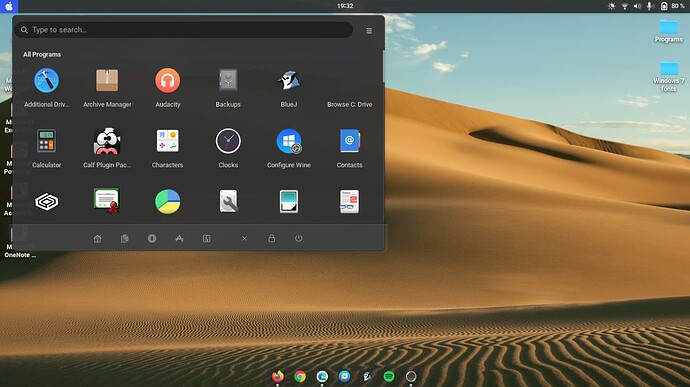Image resolution: width=690 pixels, height=387 pixels.
Task: Click the dark circle dock icon
Action: (x=411, y=376)
